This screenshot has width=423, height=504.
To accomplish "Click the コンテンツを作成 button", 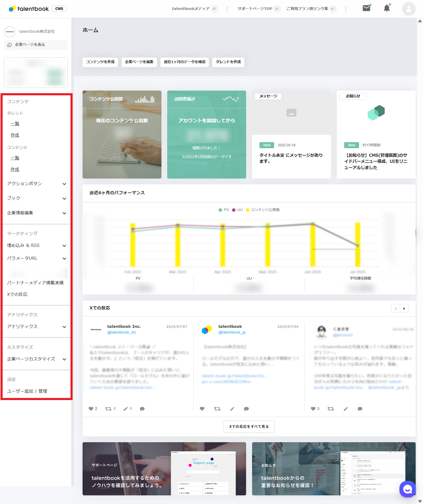I will [100, 62].
